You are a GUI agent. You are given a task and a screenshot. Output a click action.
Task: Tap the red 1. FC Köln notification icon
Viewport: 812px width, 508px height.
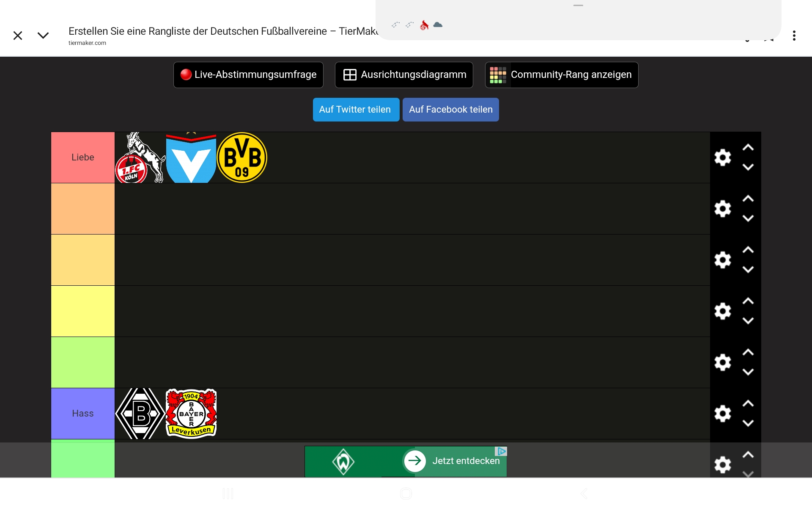tap(424, 25)
